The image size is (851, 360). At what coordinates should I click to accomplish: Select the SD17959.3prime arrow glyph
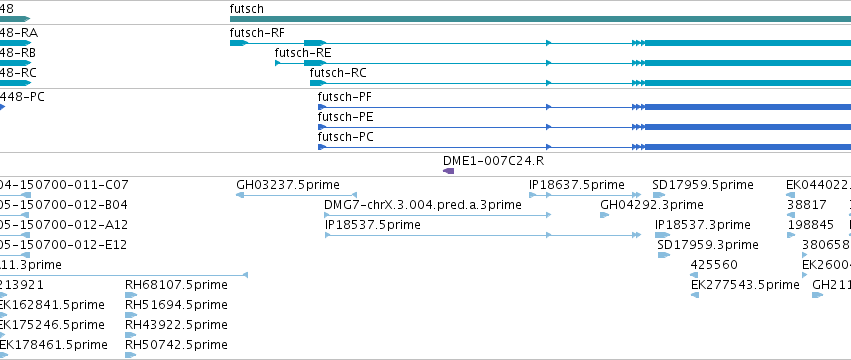pos(664,255)
